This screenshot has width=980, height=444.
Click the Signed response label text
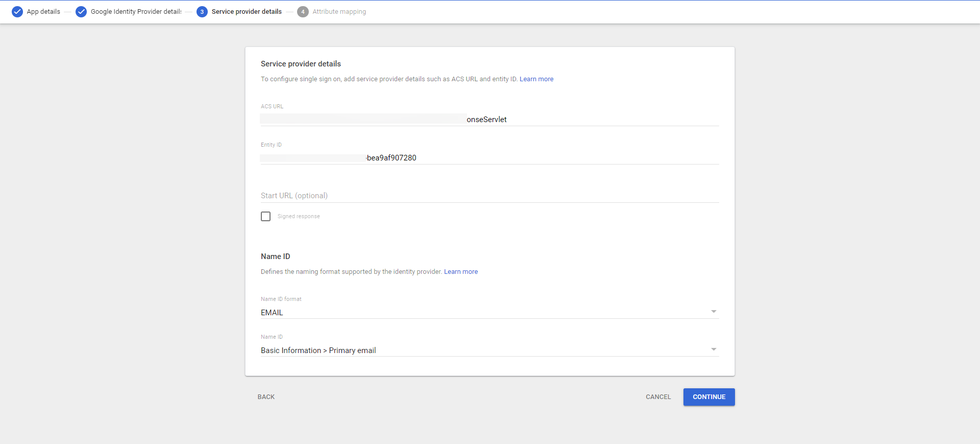(299, 217)
